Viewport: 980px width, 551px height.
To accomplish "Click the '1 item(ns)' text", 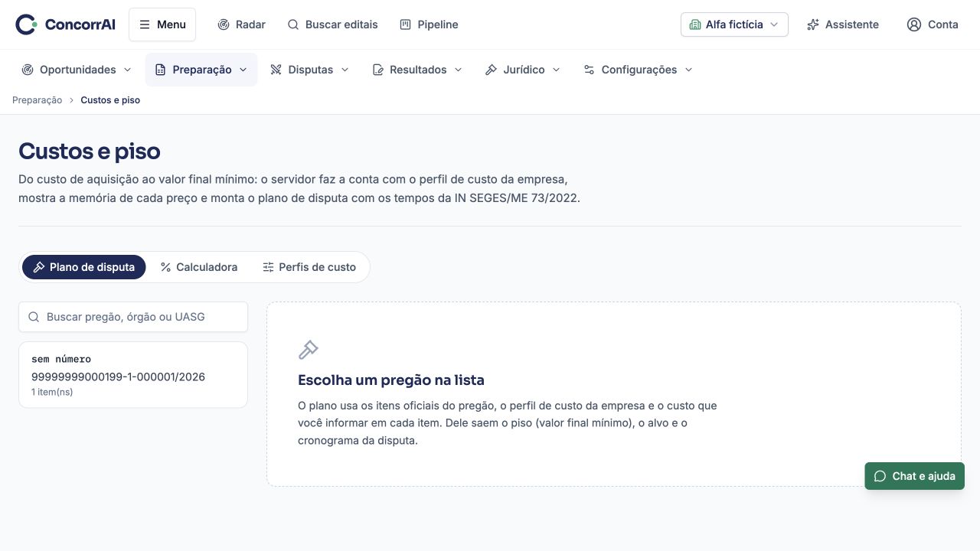I will [x=52, y=392].
